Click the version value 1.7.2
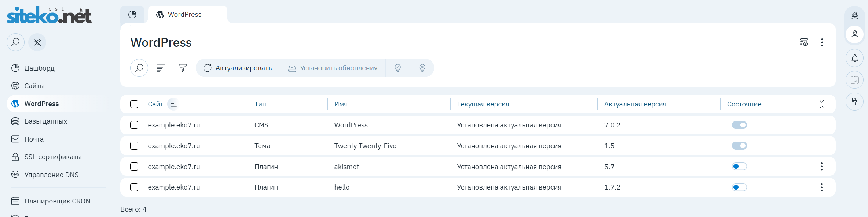This screenshot has width=868, height=217. point(612,187)
